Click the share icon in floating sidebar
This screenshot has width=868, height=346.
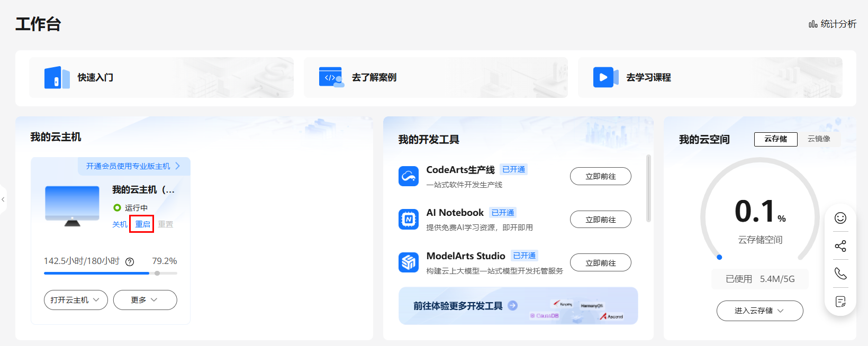(840, 246)
